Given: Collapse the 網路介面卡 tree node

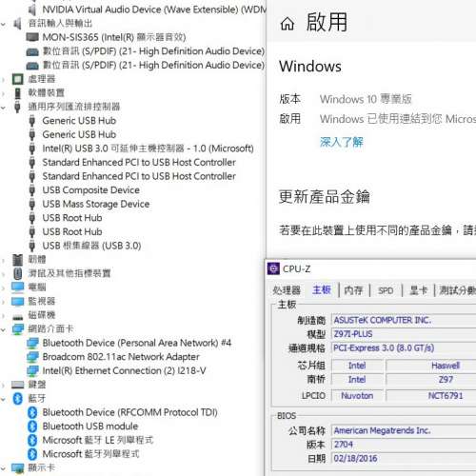Looking at the screenshot, I should click(3, 329).
